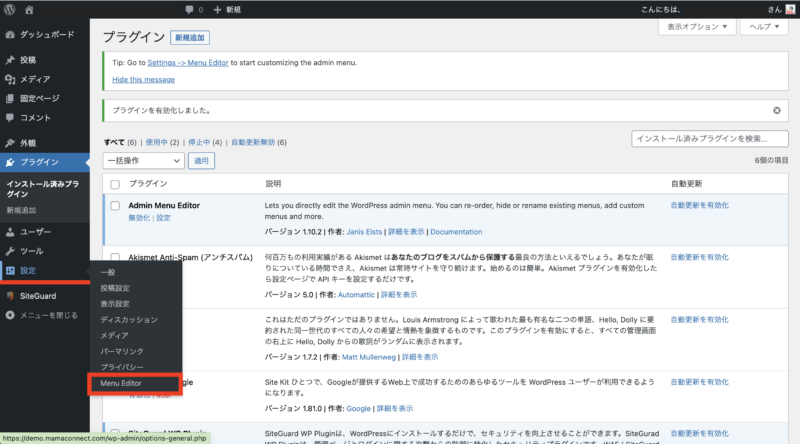Click the ユーザー person icon
Viewport: 800px width, 444px height.
point(10,232)
